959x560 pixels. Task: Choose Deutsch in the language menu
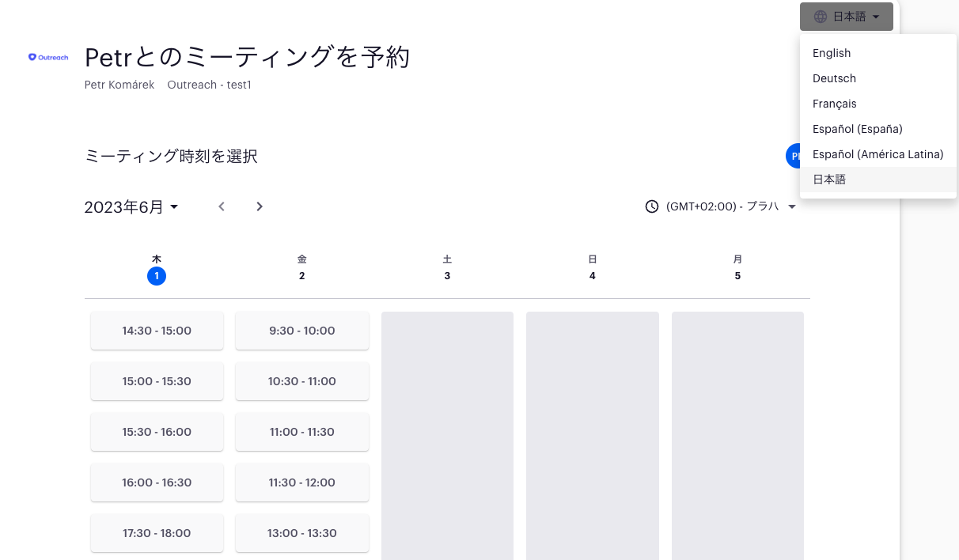click(834, 78)
